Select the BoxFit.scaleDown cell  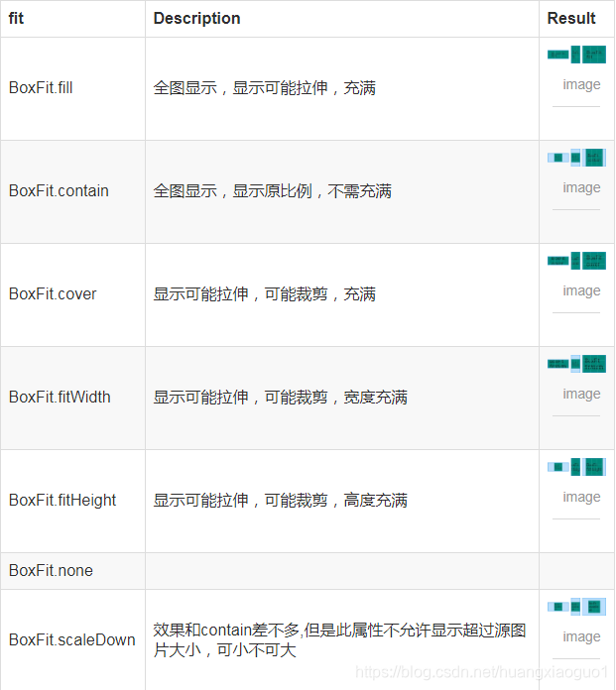point(71,639)
